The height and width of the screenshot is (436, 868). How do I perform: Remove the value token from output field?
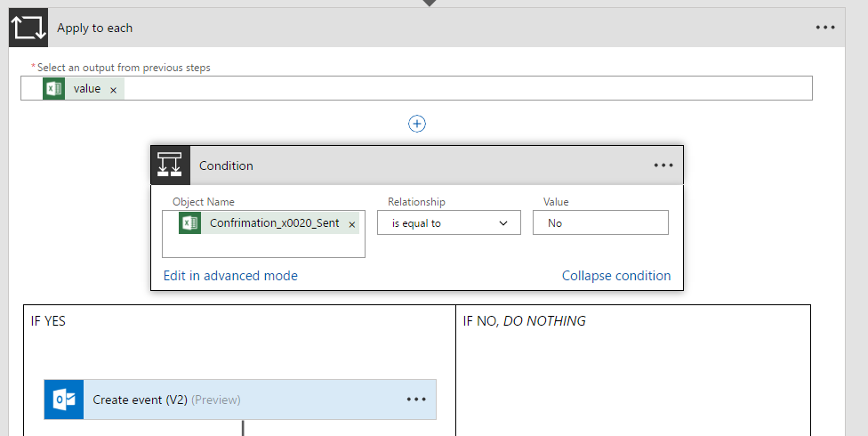point(113,90)
